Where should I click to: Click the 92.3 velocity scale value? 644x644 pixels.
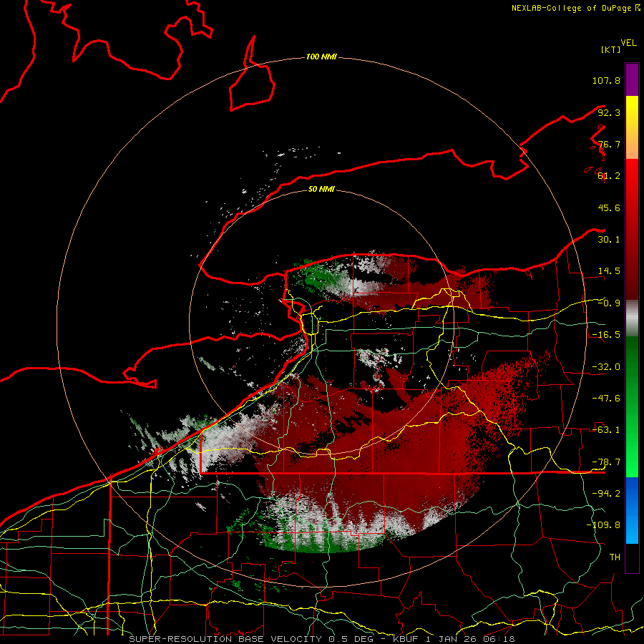pyautogui.click(x=609, y=112)
